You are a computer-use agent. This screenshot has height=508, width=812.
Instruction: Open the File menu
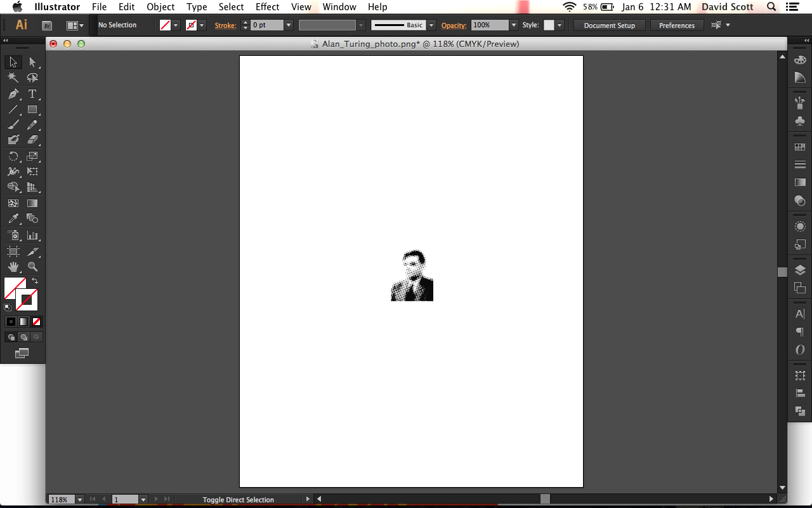(x=99, y=7)
